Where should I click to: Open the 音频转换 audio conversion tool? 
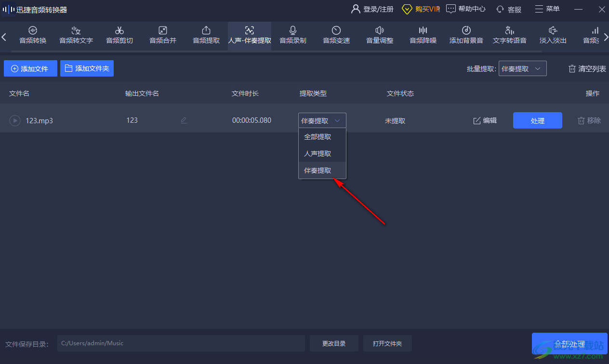pos(33,35)
